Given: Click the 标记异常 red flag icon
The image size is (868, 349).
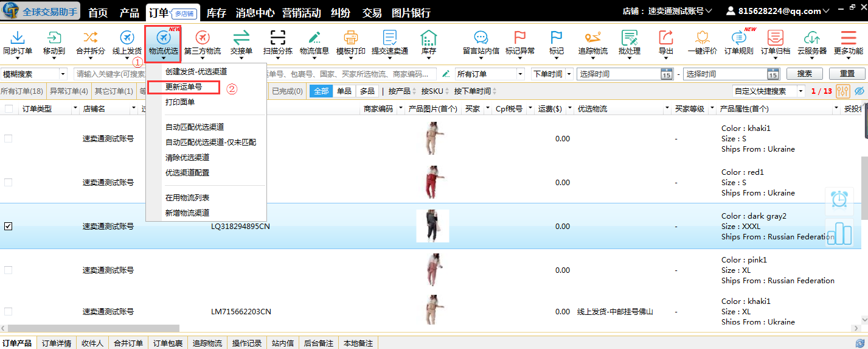Looking at the screenshot, I should point(520,37).
